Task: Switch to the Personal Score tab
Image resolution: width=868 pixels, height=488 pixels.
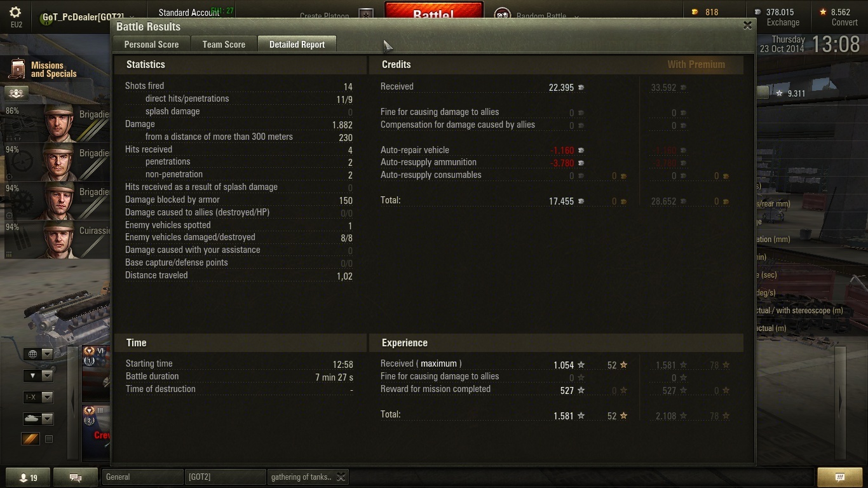Action: [x=151, y=44]
